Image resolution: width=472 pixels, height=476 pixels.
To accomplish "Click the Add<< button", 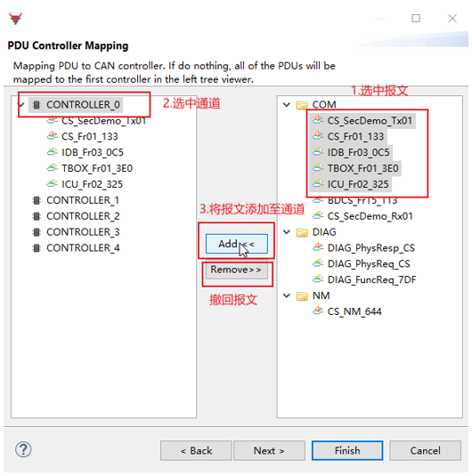I will pos(237,244).
